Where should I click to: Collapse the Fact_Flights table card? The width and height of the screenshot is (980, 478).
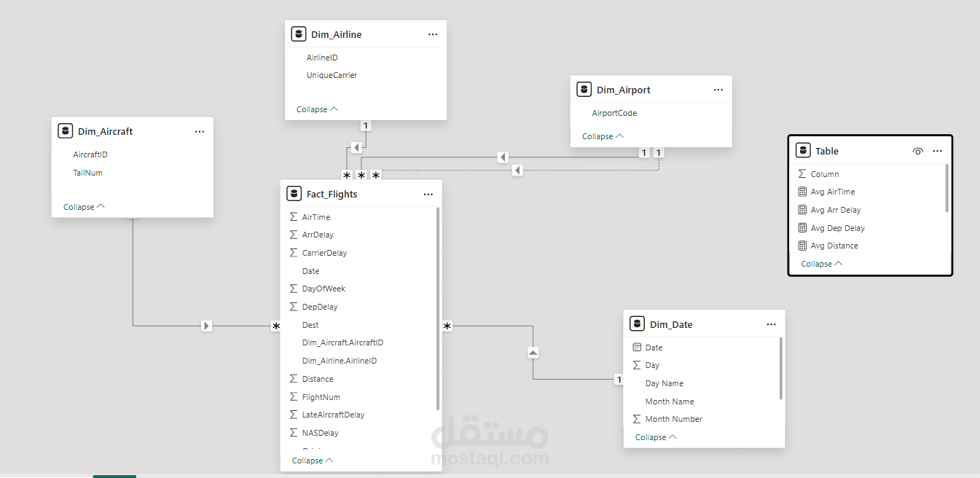coord(313,461)
